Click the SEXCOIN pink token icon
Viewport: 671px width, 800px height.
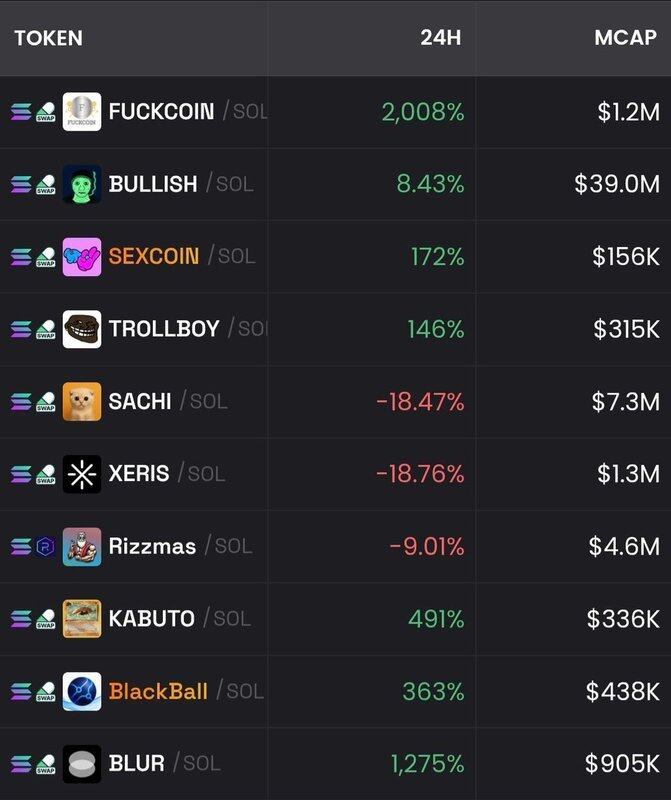[82, 257]
